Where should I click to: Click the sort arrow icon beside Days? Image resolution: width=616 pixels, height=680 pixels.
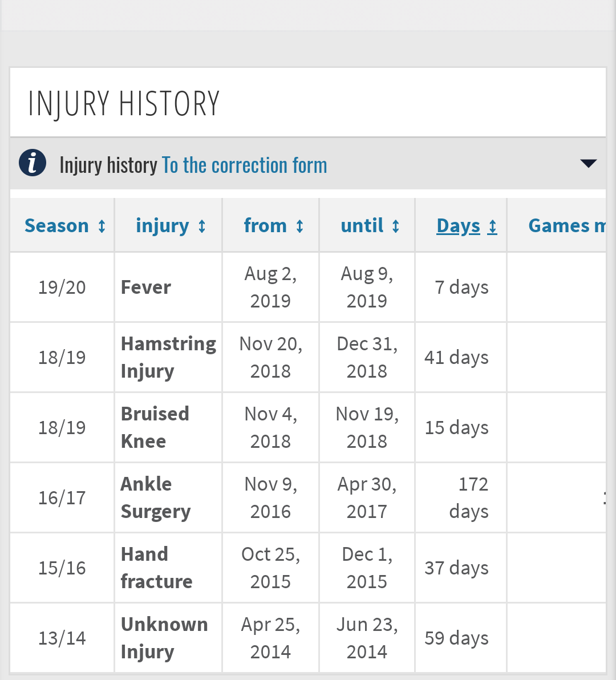pyautogui.click(x=492, y=227)
